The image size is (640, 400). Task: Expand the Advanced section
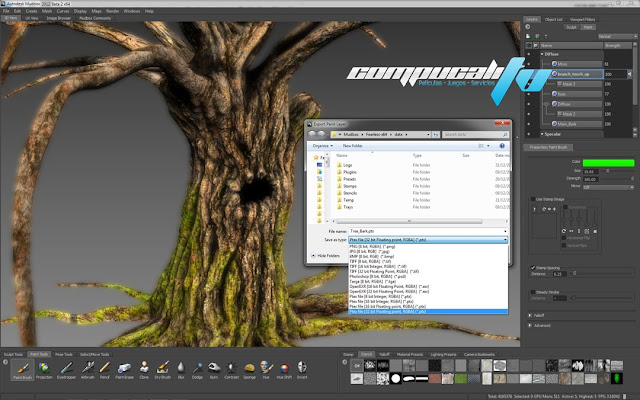[x=530, y=326]
